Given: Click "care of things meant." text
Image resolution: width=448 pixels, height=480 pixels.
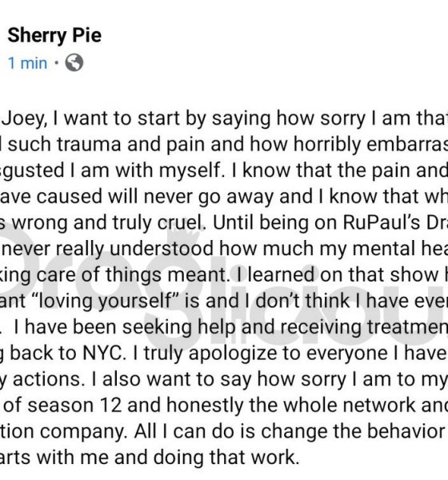Looking at the screenshot, I should coord(134,275).
